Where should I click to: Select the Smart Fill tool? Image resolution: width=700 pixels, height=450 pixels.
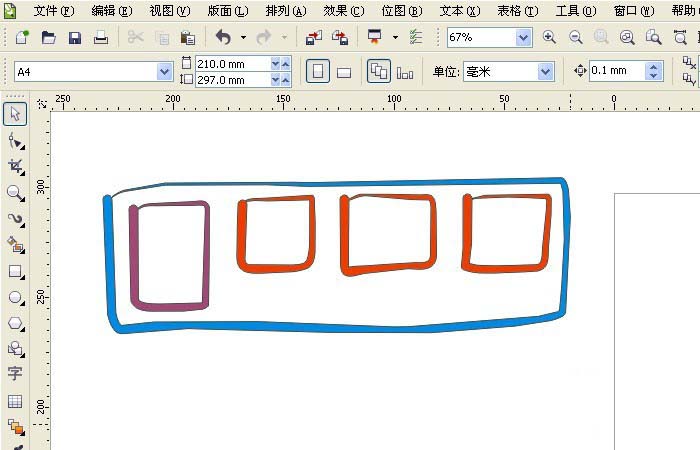16,245
